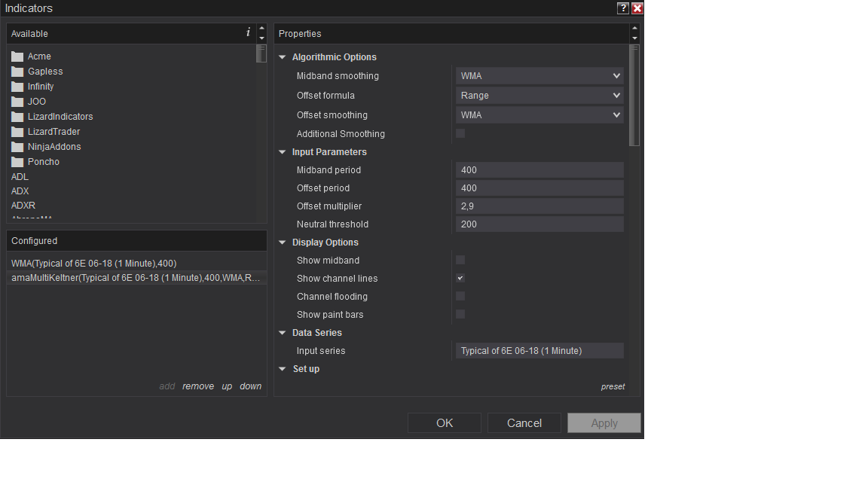Open the LizardIndicators folder

click(52, 117)
